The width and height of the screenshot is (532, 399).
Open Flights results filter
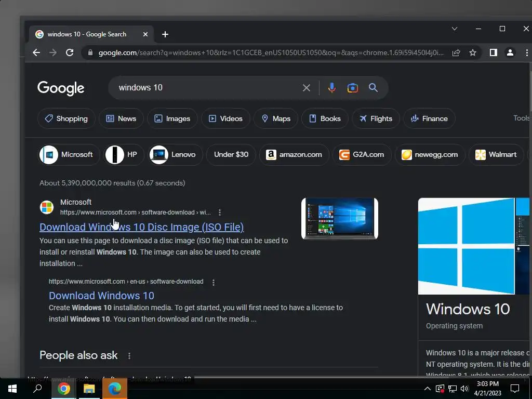[x=376, y=118]
